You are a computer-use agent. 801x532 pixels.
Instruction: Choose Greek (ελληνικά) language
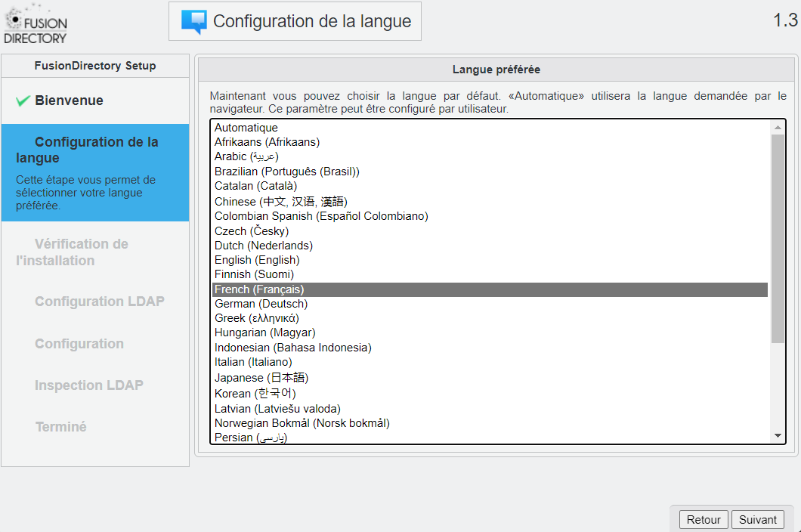coord(490,318)
